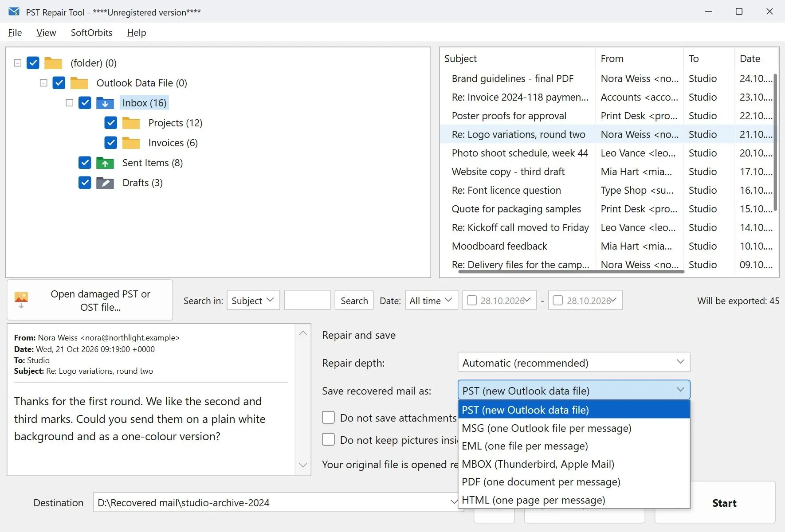Open the Search in Subject dropdown

(x=253, y=300)
